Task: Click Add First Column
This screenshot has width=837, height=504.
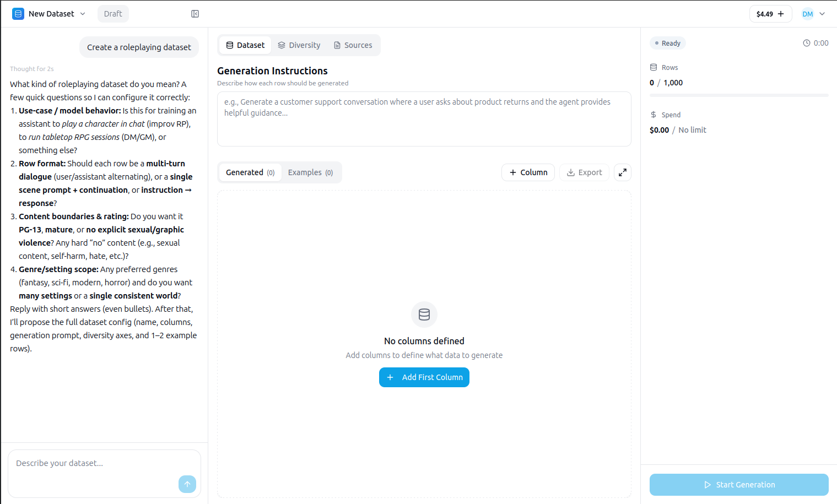Action: pyautogui.click(x=424, y=377)
